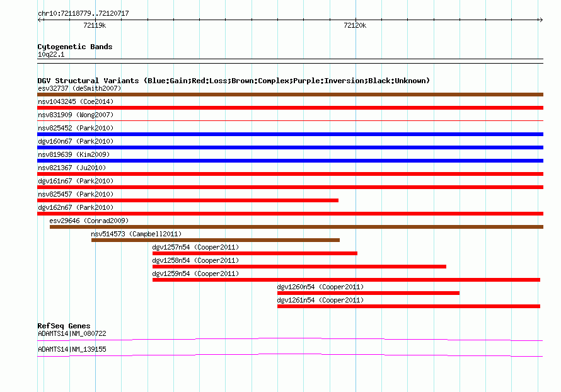Click the ADAMTS14|NM_080722 gene label
Viewport: 561px width, 392px height.
coord(72,333)
